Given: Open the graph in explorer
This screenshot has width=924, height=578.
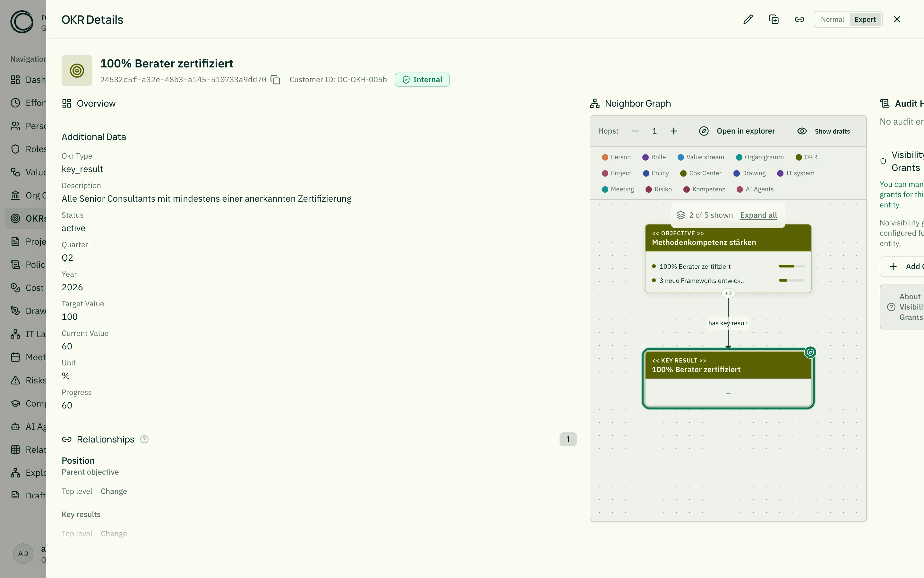Looking at the screenshot, I should [737, 131].
